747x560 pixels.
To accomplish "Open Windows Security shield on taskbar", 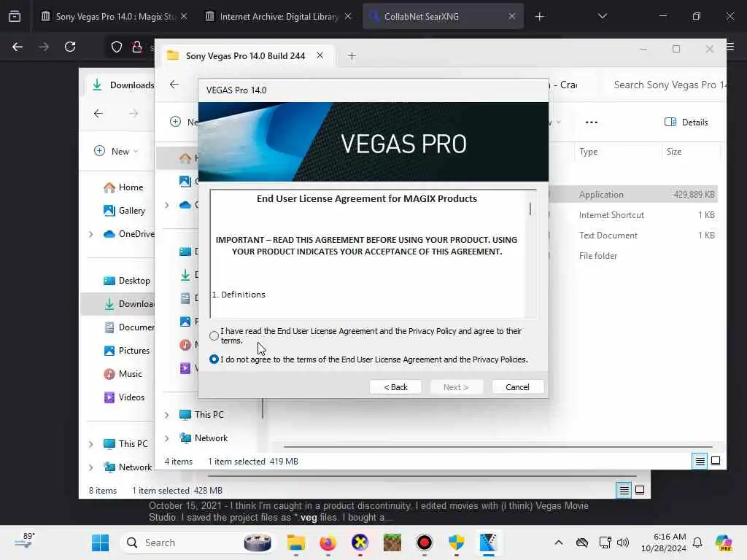I will (457, 542).
